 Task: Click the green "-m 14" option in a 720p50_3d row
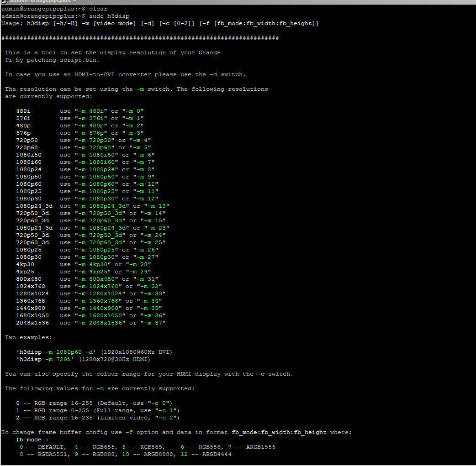pos(153,213)
